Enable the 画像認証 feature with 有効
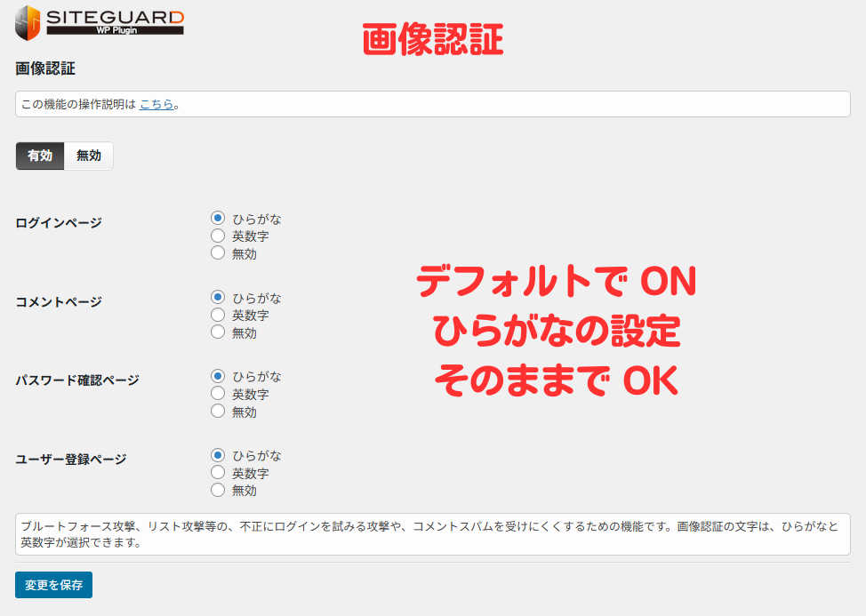Viewport: 866px width, 616px height. coord(39,156)
